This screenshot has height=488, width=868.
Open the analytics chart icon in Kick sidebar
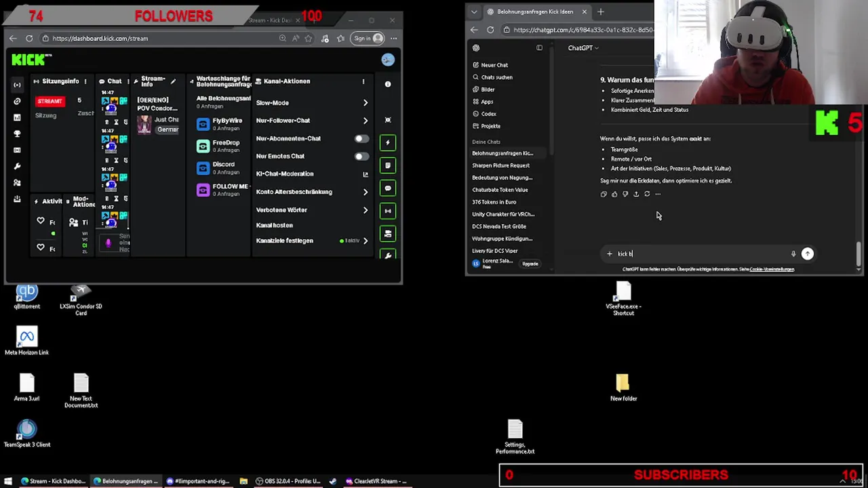click(x=17, y=117)
